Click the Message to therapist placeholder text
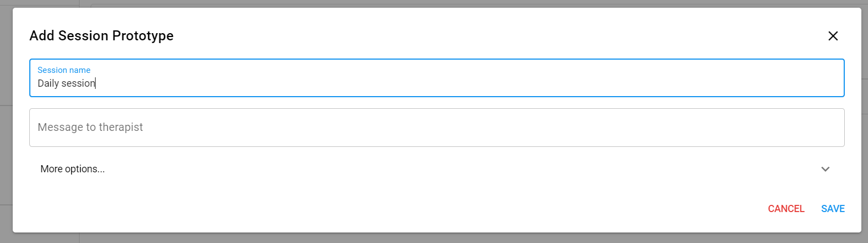The width and height of the screenshot is (868, 243). 90,128
